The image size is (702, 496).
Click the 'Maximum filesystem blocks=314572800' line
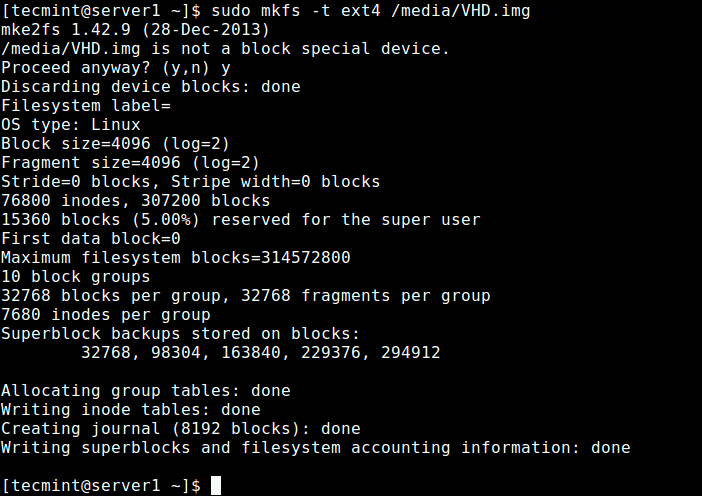(176, 257)
